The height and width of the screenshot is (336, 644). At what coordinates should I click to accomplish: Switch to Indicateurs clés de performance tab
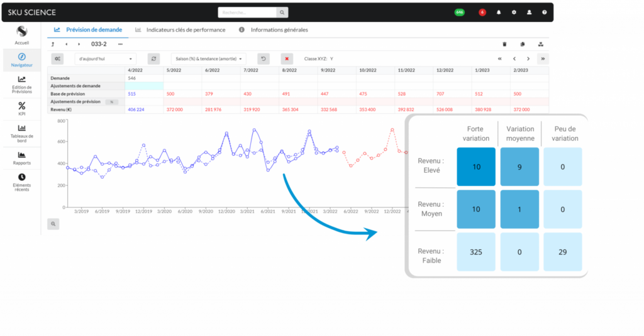click(180, 30)
